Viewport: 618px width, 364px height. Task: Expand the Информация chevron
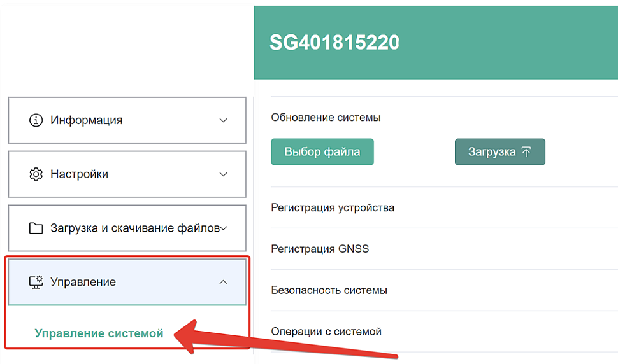pos(223,120)
